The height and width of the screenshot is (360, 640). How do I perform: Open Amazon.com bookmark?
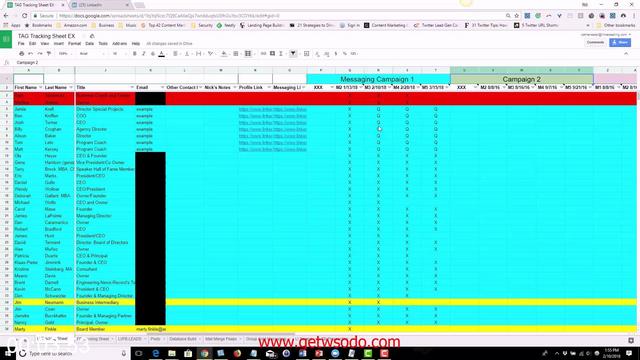tap(72, 25)
